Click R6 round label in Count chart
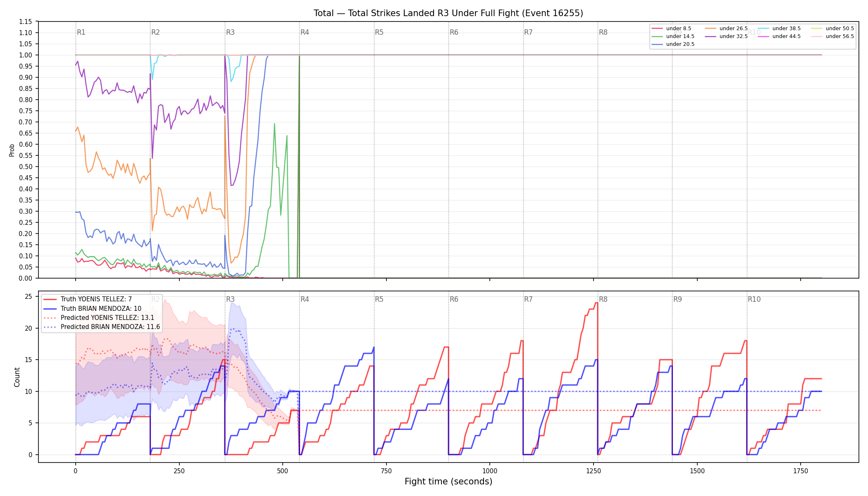The height and width of the screenshot is (496, 868). [x=454, y=299]
